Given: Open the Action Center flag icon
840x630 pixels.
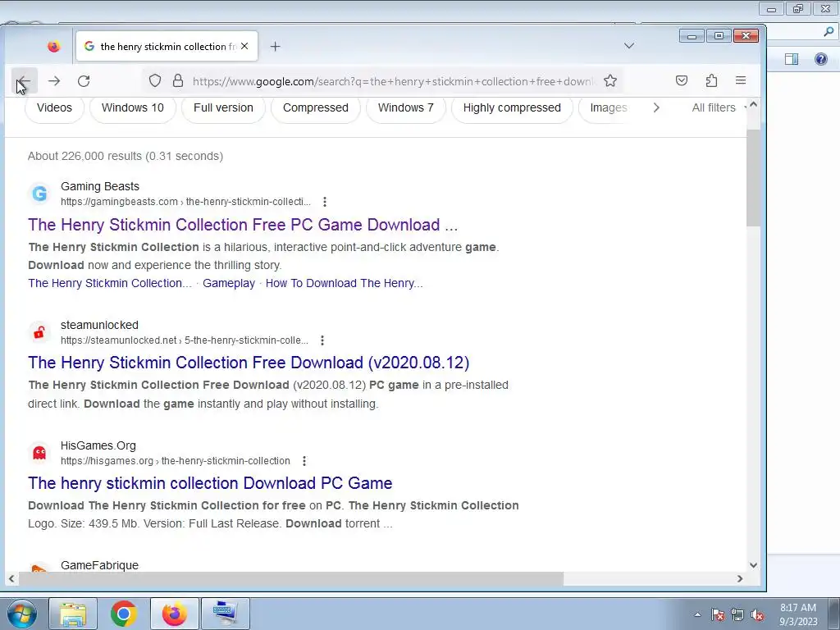Looking at the screenshot, I should click(718, 614).
